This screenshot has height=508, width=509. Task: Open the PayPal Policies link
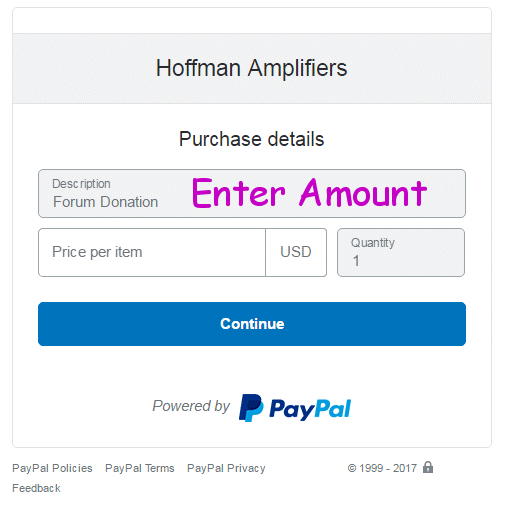click(52, 468)
